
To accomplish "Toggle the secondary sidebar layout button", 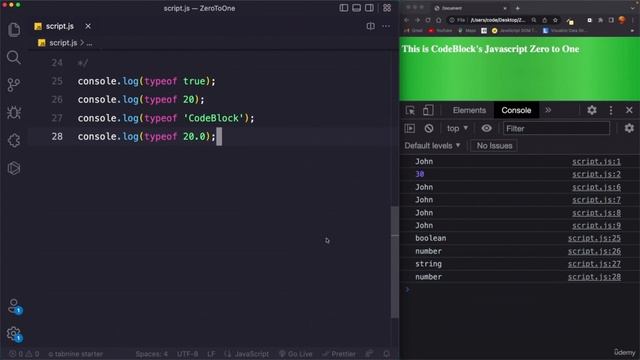I will click(x=369, y=8).
